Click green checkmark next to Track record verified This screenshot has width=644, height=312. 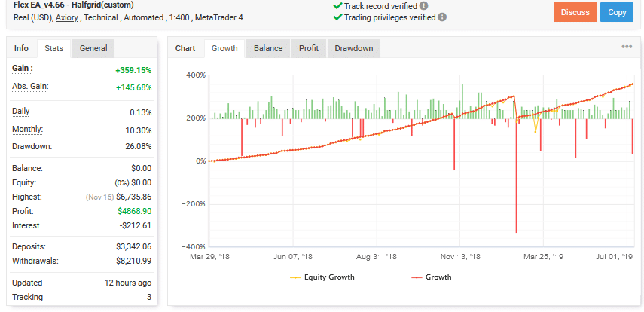[337, 5]
